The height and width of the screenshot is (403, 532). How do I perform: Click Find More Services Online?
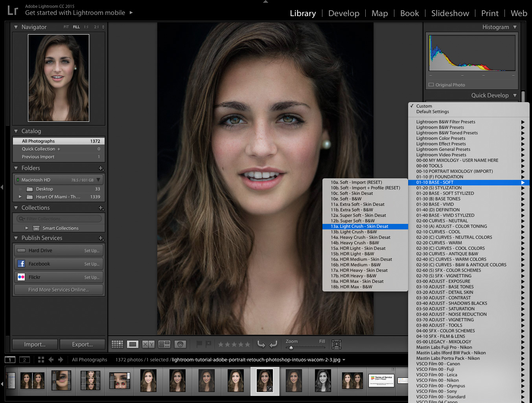point(58,290)
